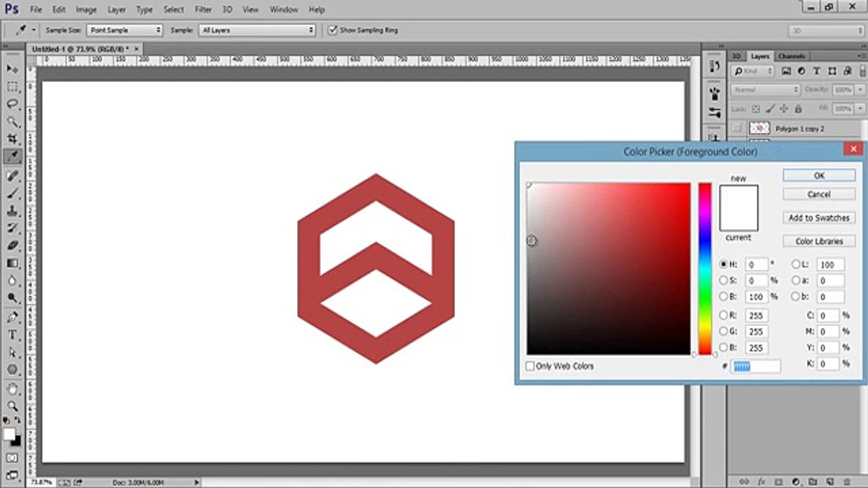Select the Pen tool

(12, 317)
